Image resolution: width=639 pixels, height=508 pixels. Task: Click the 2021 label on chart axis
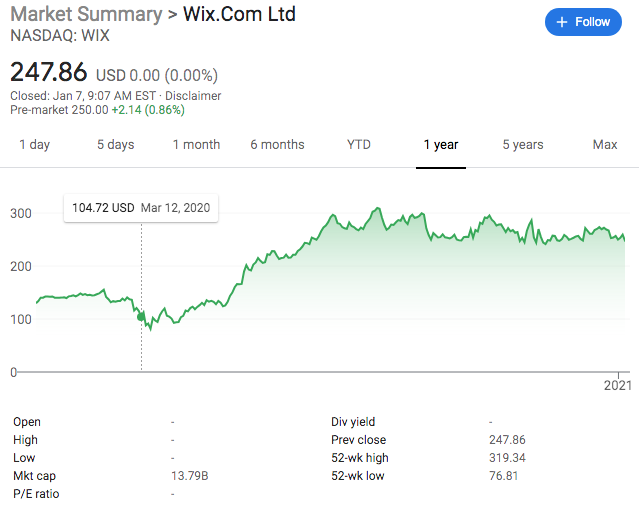[618, 385]
